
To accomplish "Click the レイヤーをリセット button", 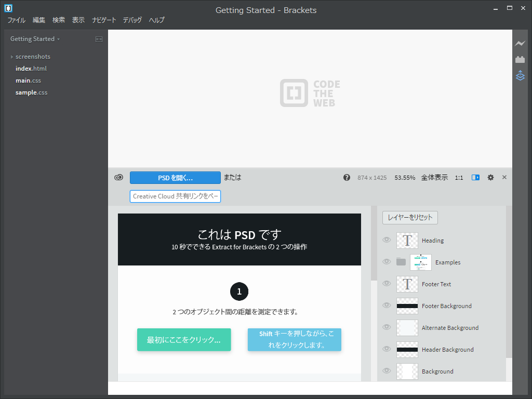I will pos(410,217).
